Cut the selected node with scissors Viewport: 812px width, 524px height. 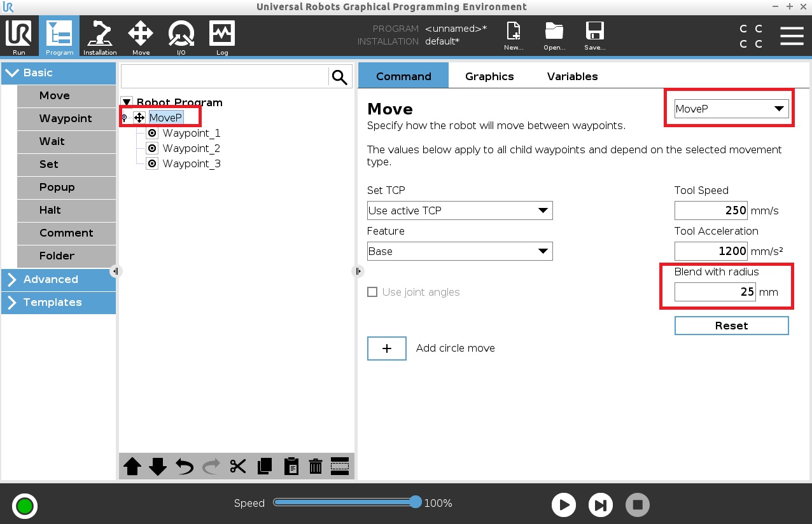[x=238, y=467]
